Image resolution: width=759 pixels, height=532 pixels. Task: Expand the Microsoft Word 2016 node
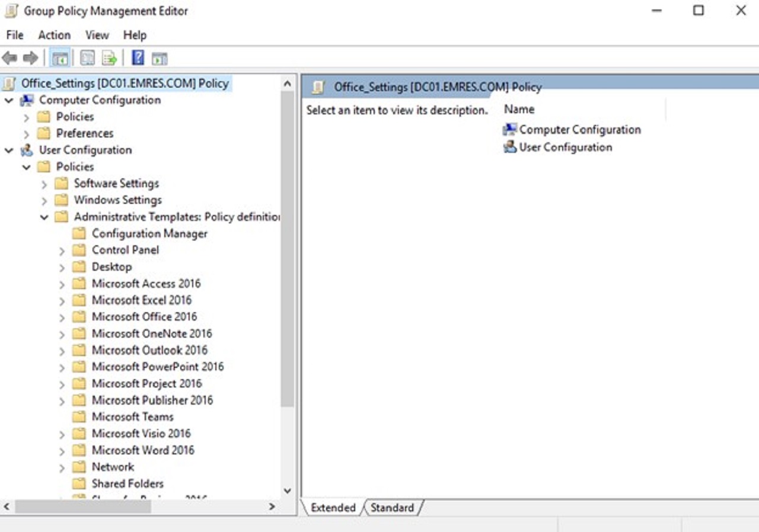pos(62,451)
